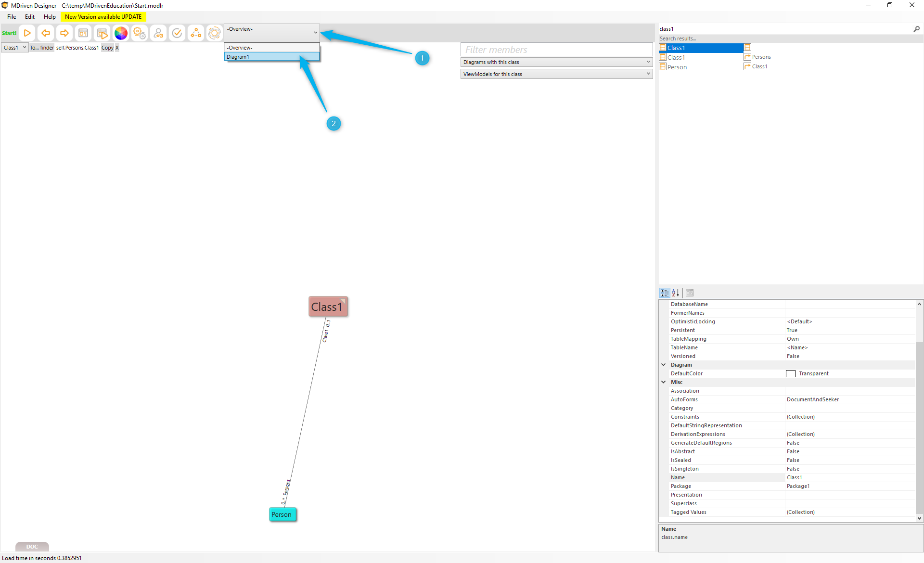
Task: Click the user with key icon
Action: [158, 33]
